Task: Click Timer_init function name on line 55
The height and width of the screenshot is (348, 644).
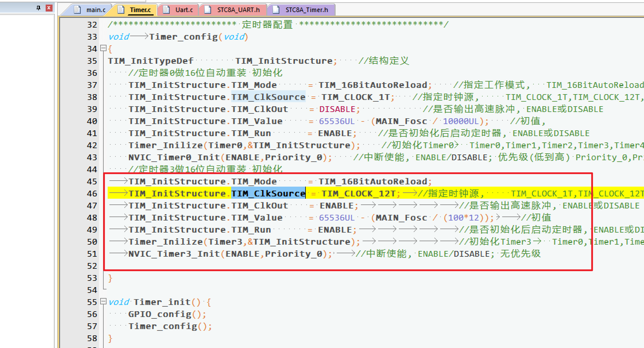Action: (162, 302)
